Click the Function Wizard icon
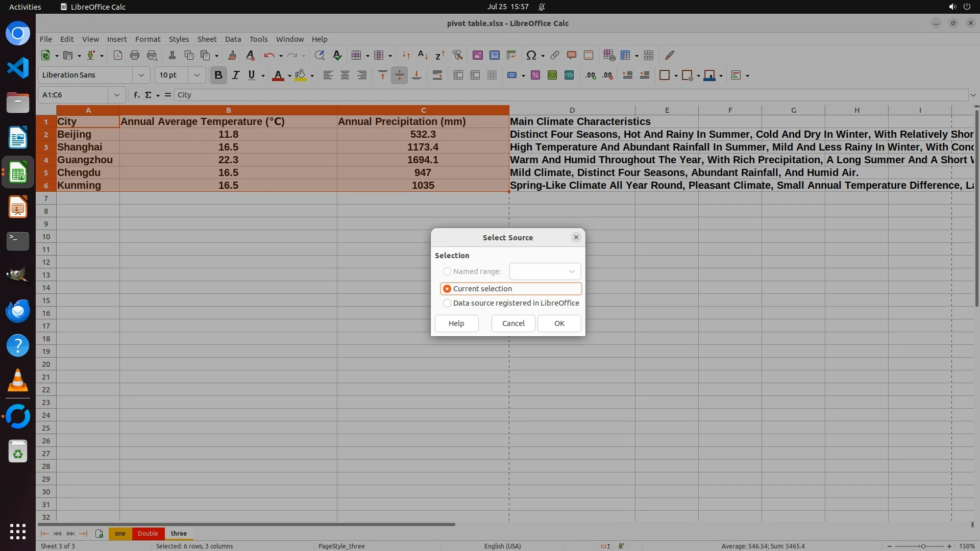 [x=136, y=95]
